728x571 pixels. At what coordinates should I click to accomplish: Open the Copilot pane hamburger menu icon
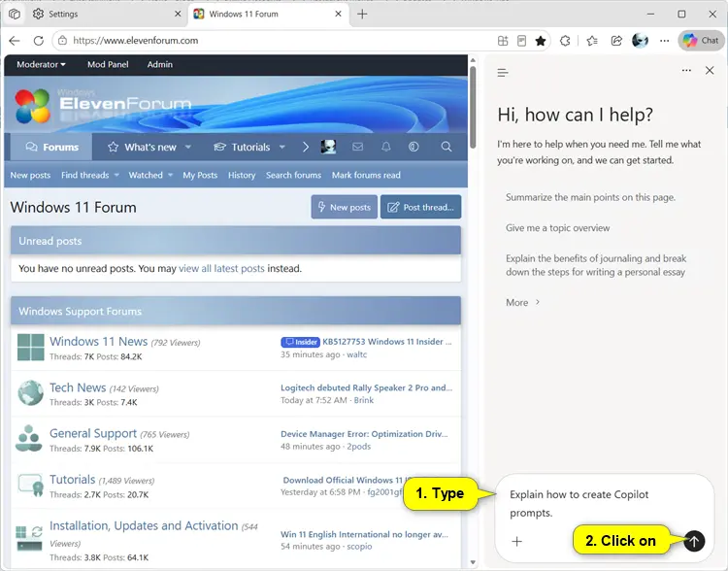coord(503,73)
